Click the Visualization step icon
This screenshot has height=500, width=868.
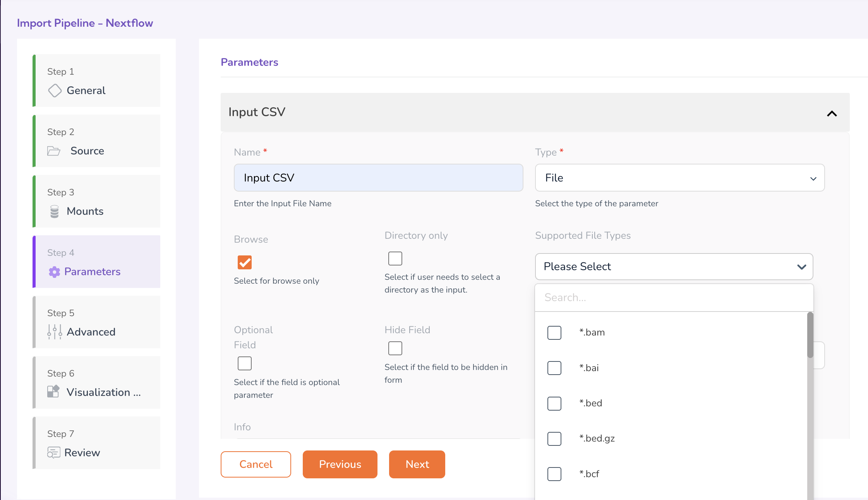click(x=53, y=392)
